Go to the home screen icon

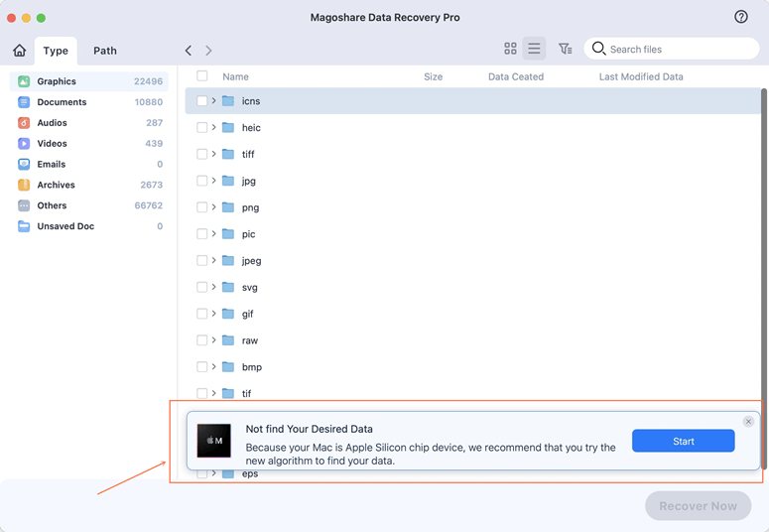pos(20,50)
